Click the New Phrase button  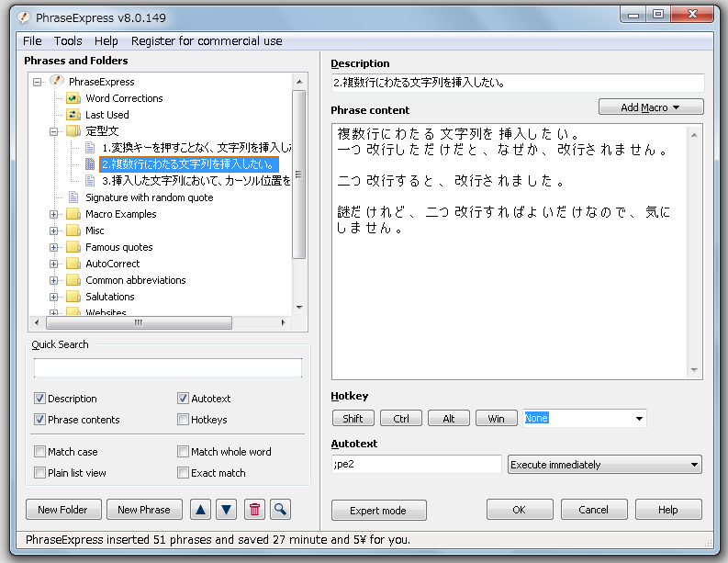144,510
